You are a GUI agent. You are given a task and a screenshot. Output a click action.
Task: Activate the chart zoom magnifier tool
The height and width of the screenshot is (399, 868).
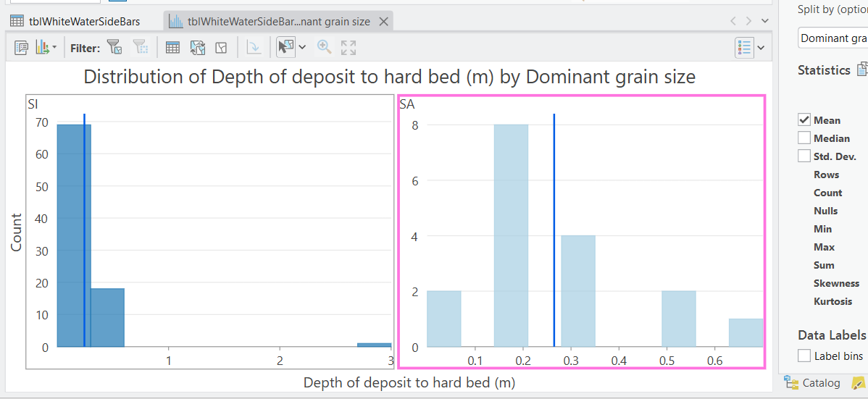pyautogui.click(x=325, y=48)
